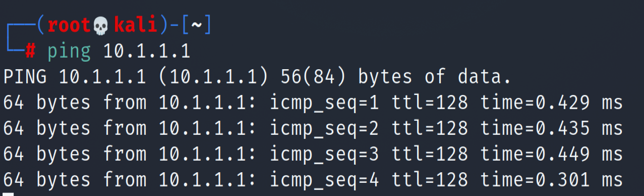Viewport: 644px width, 196px height.
Task: Click the 'ping' command word
Action: pos(70,52)
